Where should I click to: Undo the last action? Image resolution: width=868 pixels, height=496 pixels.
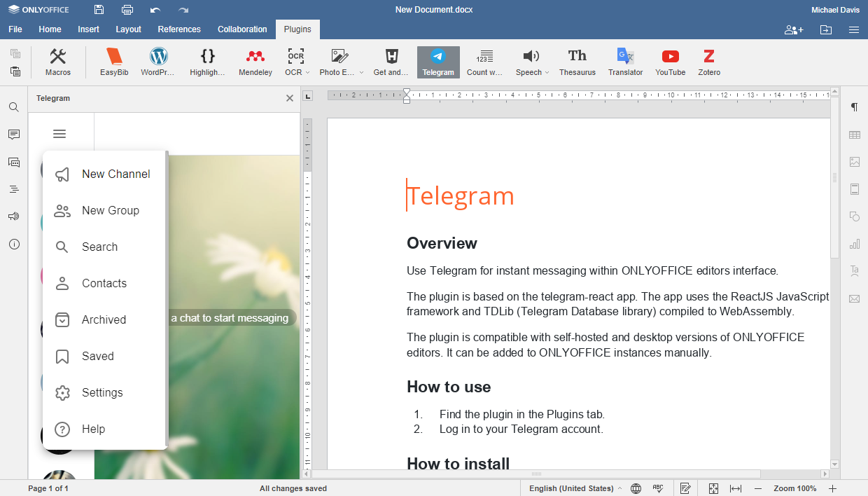pos(155,10)
